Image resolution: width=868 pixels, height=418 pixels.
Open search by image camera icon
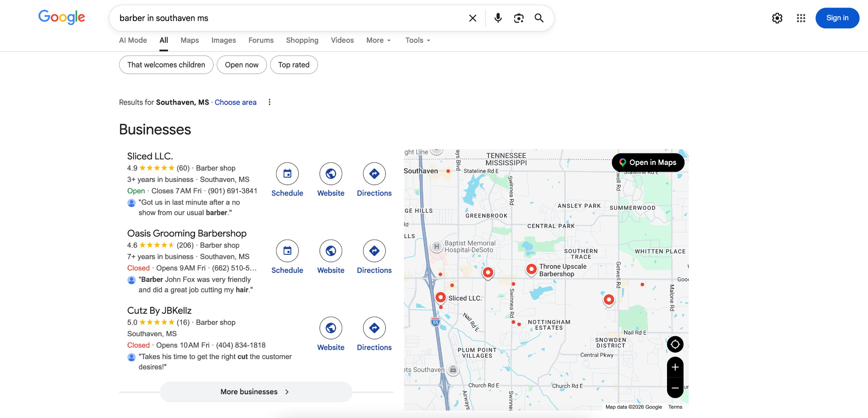tap(519, 18)
